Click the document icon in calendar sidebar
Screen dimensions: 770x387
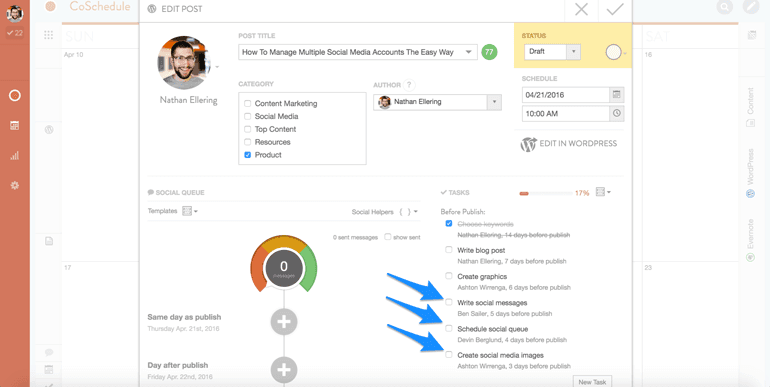point(49,241)
